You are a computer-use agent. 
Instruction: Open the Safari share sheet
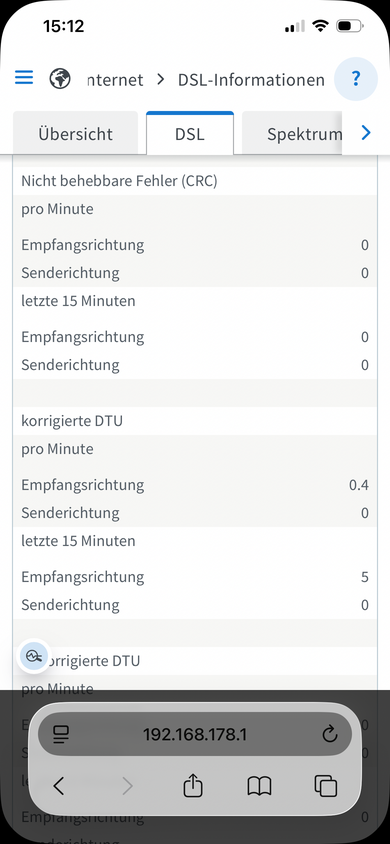coord(193,786)
